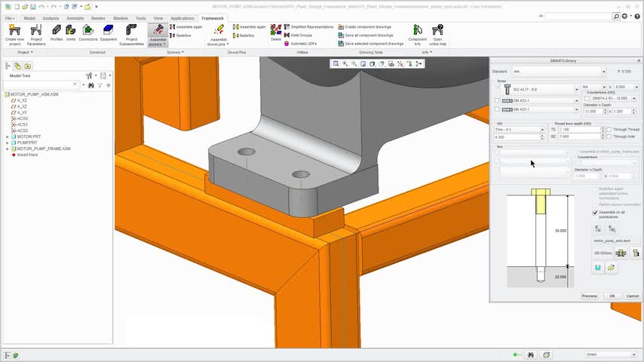644x362 pixels.
Task: Click Save icon in quick access toolbar
Action: coord(33,7)
